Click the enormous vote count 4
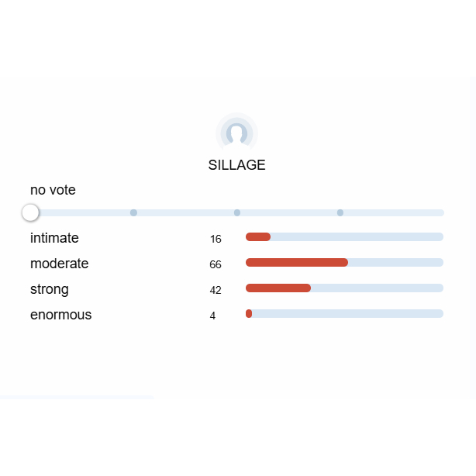This screenshot has width=476, height=476. pyautogui.click(x=212, y=316)
